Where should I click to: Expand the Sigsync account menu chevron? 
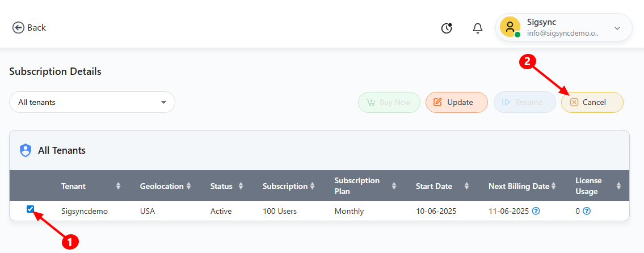point(617,28)
